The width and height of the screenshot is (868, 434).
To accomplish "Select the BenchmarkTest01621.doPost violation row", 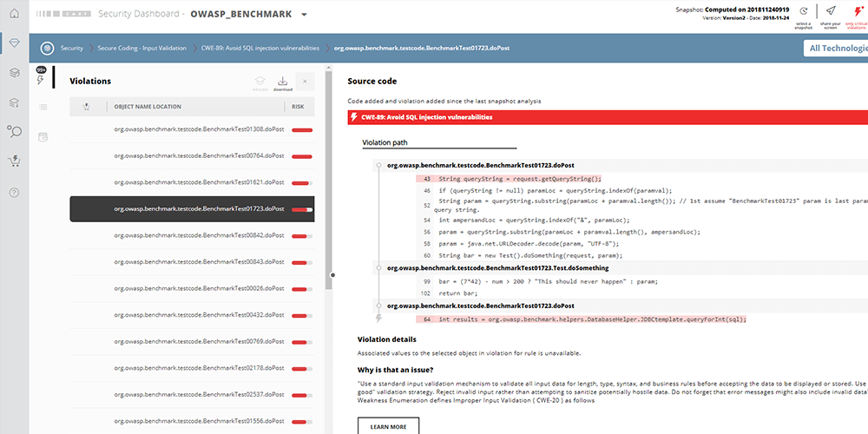I will 192,182.
